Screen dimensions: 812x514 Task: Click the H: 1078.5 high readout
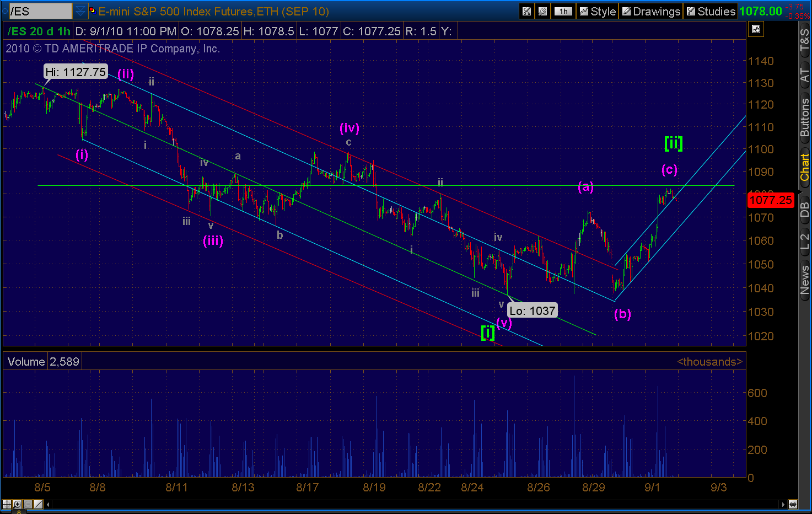[x=269, y=31]
